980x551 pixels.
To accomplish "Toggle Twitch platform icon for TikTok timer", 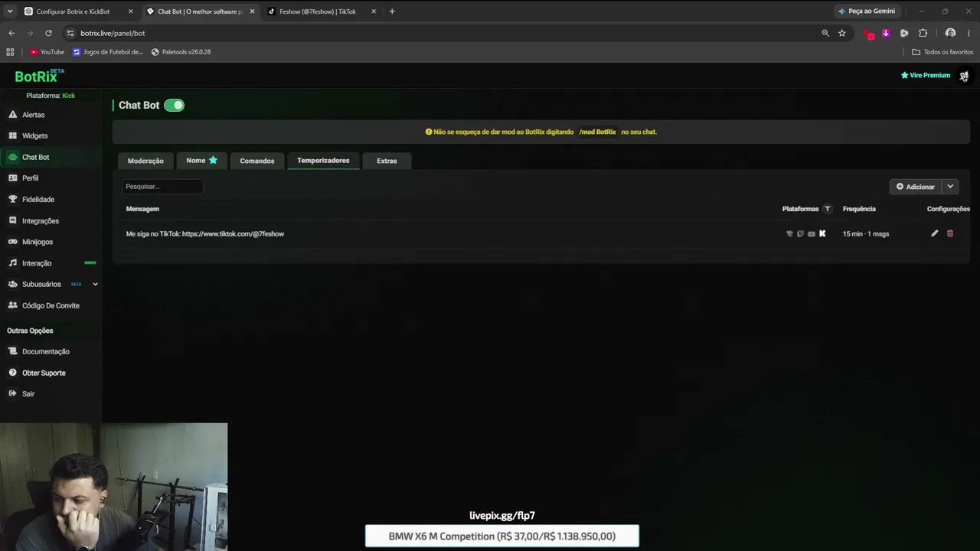I will tap(800, 233).
